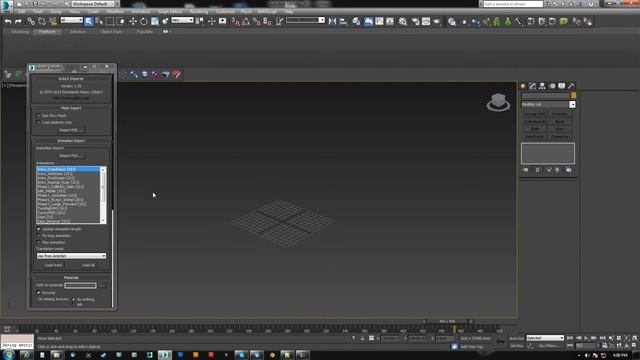The image size is (640, 360).
Task: Activate the Select Object tool
Action: pos(89,21)
